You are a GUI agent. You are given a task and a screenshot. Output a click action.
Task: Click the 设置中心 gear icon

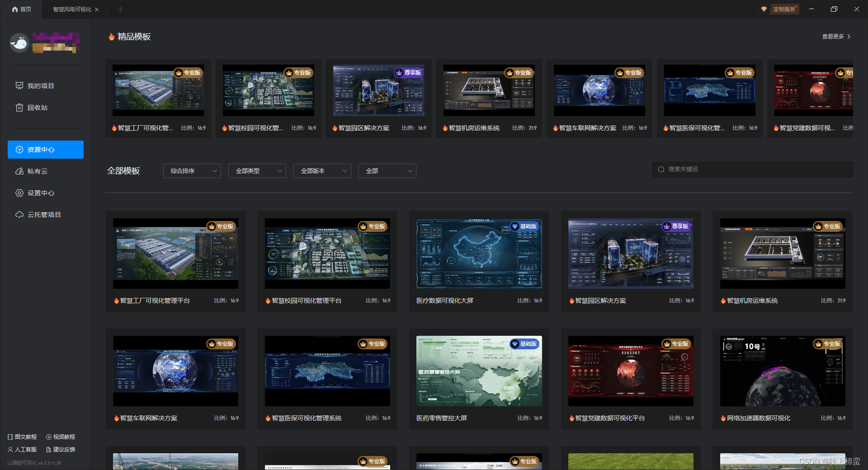(19, 193)
